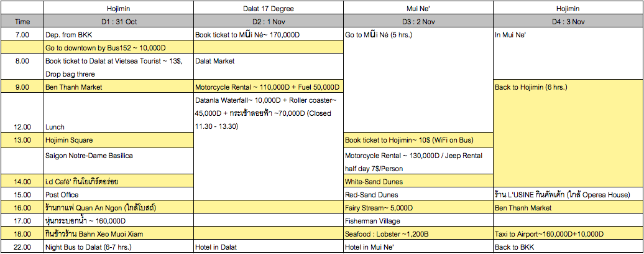The image size is (644, 254).
Task: Click 'Book ticket to Dalat at Vietsea Tourist' cell
Action: click(x=118, y=67)
